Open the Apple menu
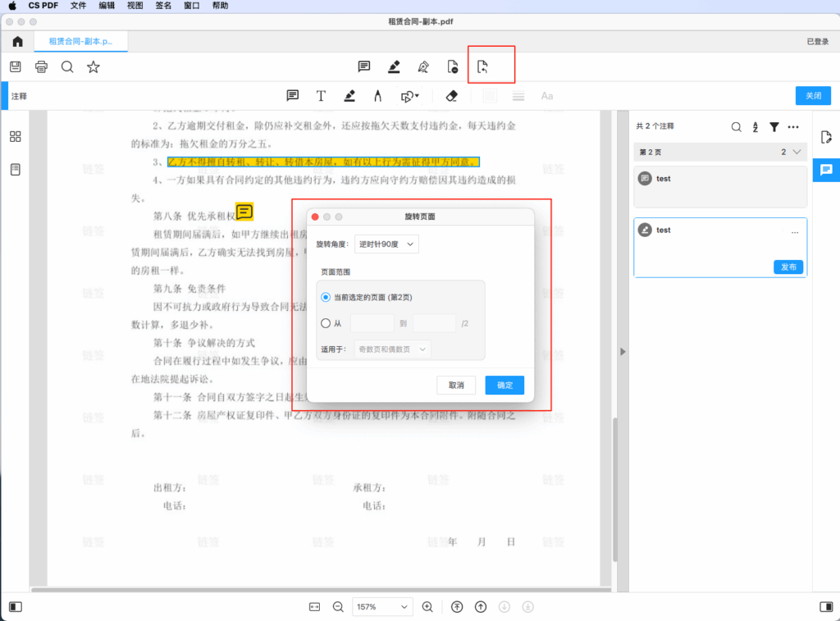Image resolution: width=840 pixels, height=621 pixels. 12,6
